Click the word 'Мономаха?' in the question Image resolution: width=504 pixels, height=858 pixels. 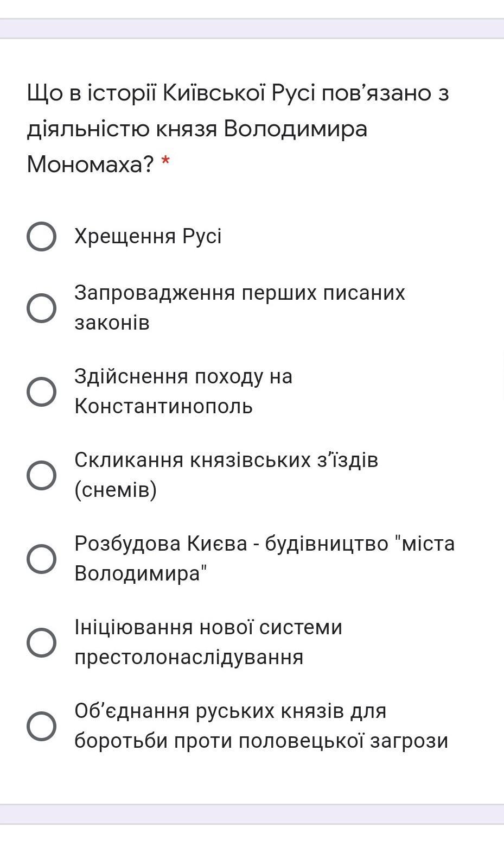click(91, 164)
